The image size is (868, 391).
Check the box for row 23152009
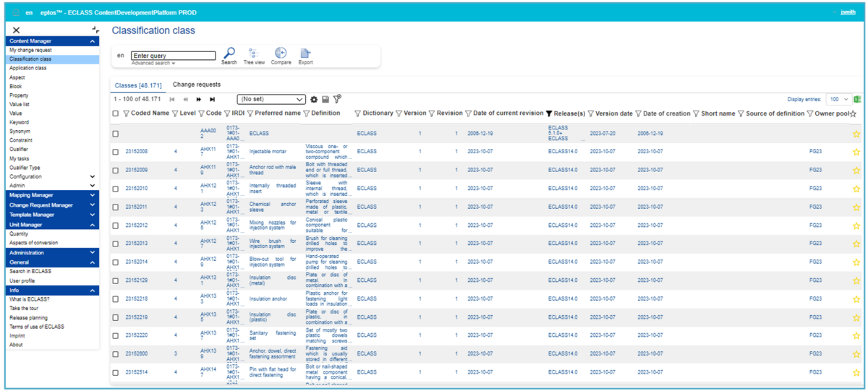[116, 171]
